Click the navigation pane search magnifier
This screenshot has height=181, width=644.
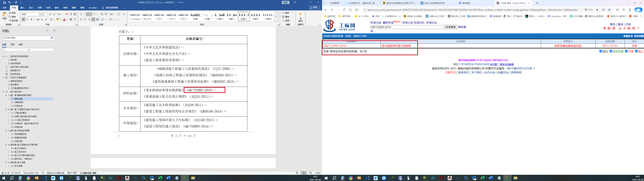[x=52, y=38]
